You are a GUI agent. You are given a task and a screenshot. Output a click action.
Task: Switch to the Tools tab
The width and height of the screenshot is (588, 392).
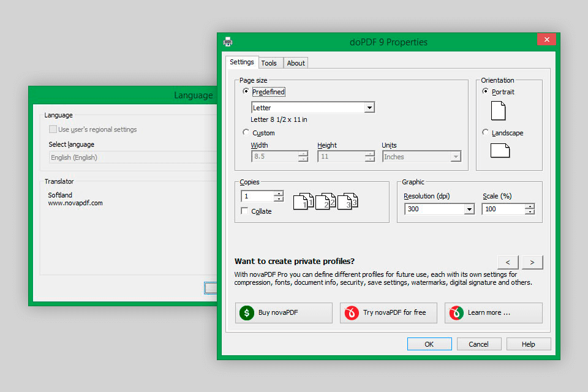(269, 63)
